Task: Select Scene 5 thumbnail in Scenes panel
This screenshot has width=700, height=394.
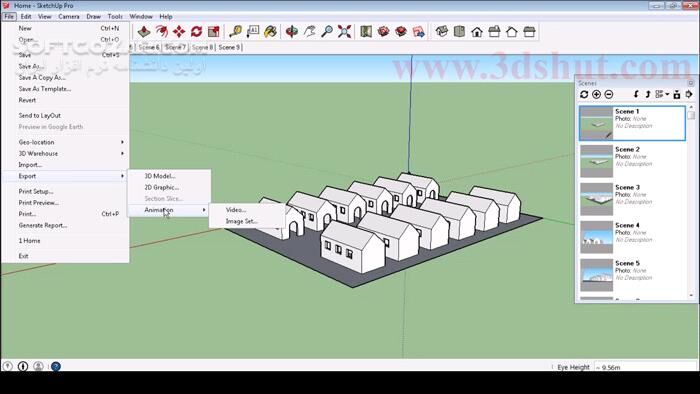Action: coord(596,275)
